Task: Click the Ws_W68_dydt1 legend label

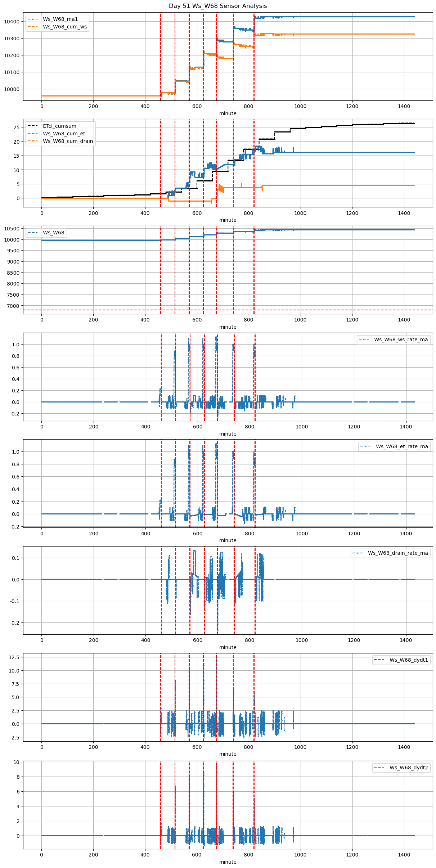Action: point(409,660)
